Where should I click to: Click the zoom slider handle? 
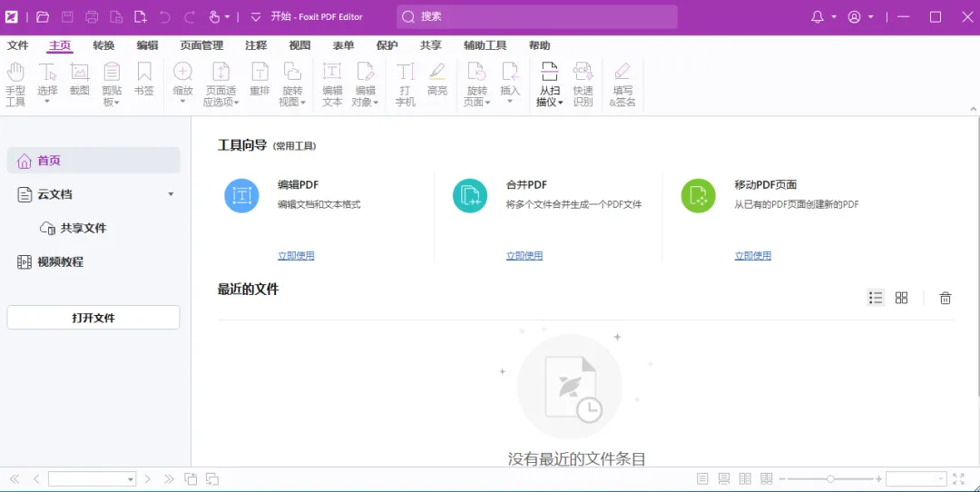tap(830, 479)
